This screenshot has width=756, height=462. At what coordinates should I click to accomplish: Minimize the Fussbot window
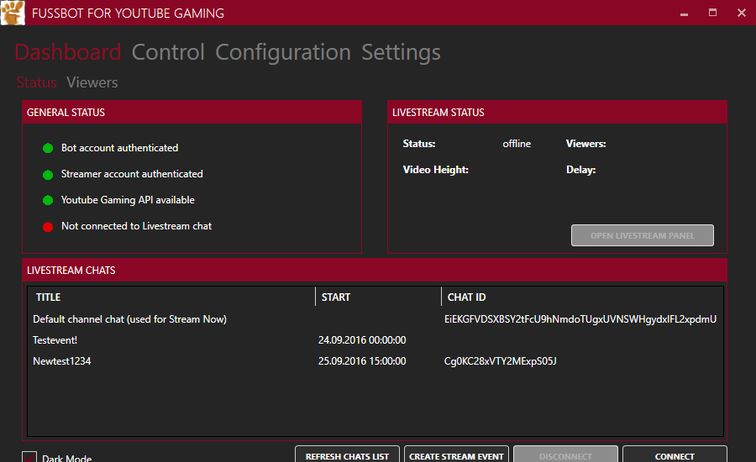click(x=683, y=13)
